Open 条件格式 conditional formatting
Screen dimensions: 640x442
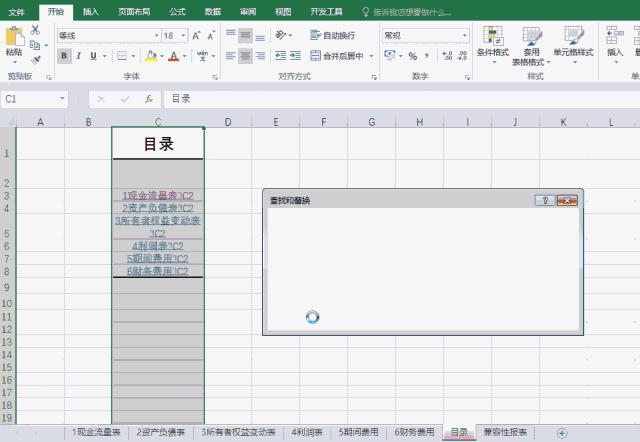pyautogui.click(x=493, y=45)
